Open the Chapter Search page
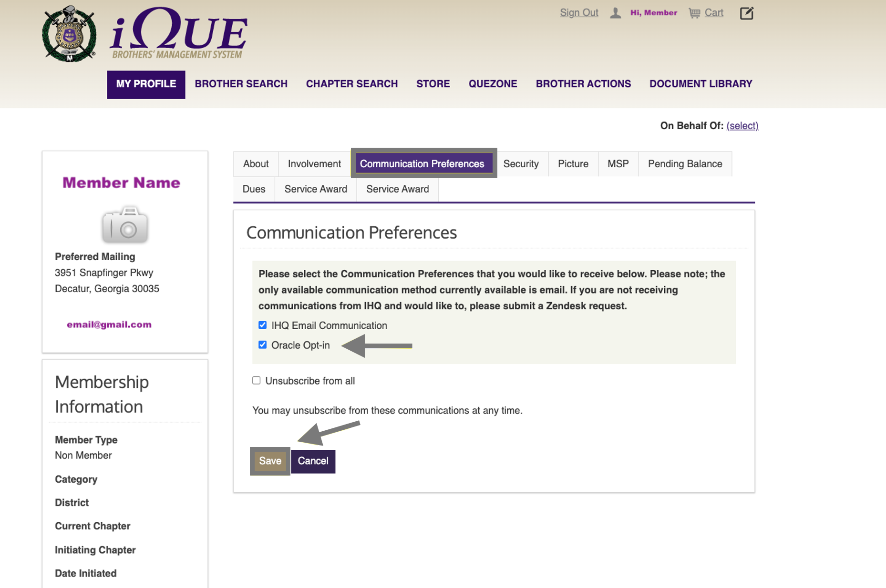This screenshot has height=588, width=886. pyautogui.click(x=352, y=84)
